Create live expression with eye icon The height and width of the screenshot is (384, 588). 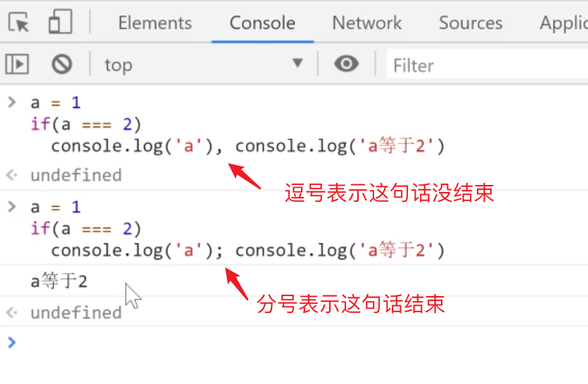coord(346,63)
